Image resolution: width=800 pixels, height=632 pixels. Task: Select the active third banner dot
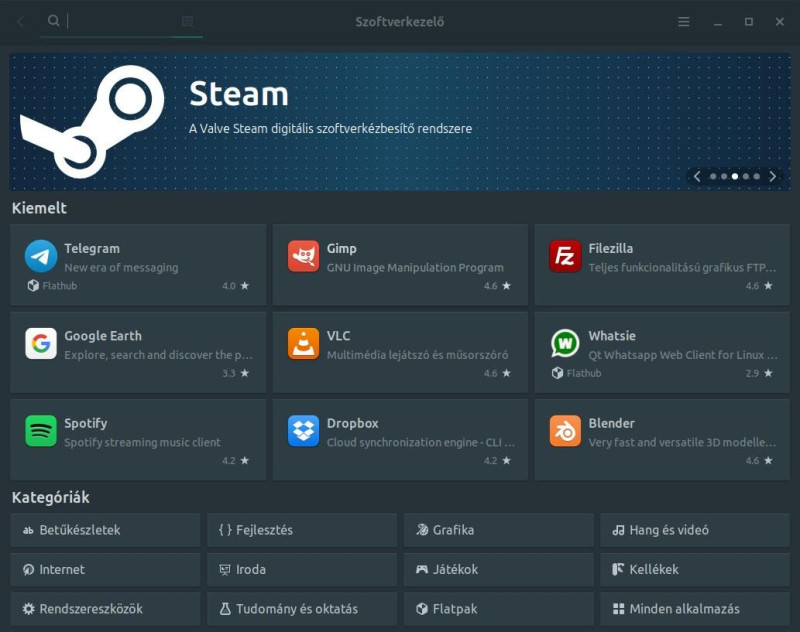[735, 176]
